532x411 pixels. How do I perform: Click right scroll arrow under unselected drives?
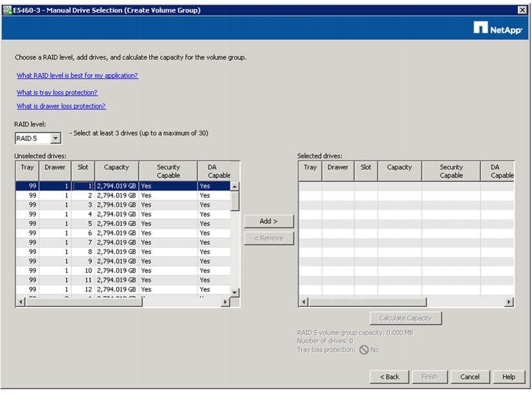point(226,302)
